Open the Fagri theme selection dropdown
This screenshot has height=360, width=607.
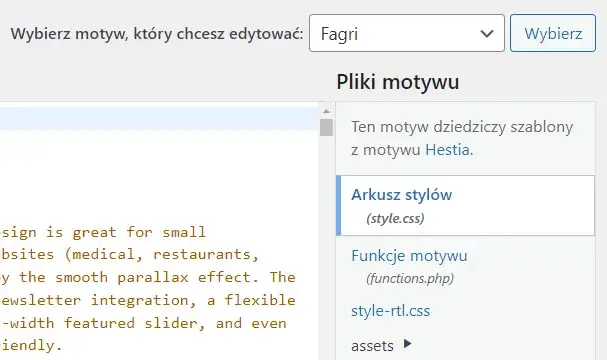pos(406,33)
